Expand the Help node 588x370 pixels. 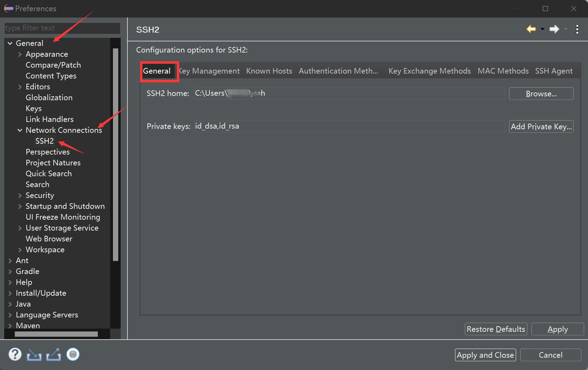pos(10,282)
